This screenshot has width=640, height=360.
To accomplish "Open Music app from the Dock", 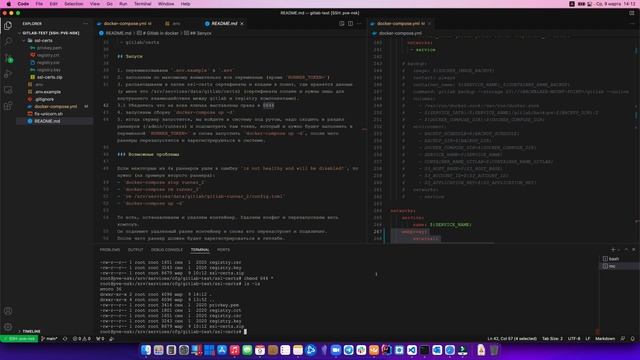I will click(x=234, y=350).
